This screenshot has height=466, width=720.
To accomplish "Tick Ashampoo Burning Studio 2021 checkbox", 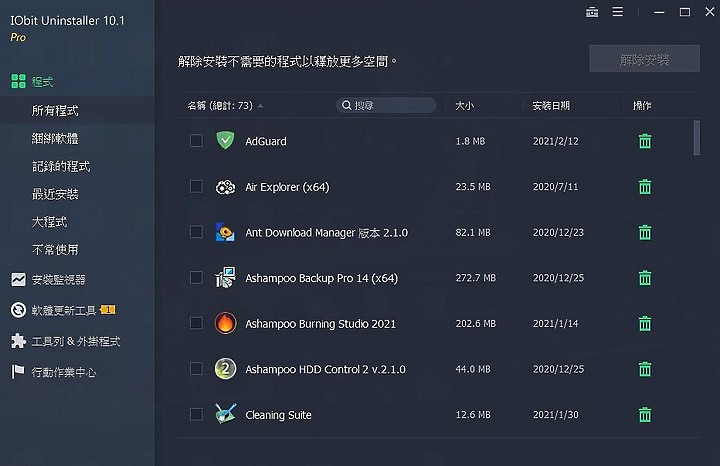I will [x=196, y=323].
